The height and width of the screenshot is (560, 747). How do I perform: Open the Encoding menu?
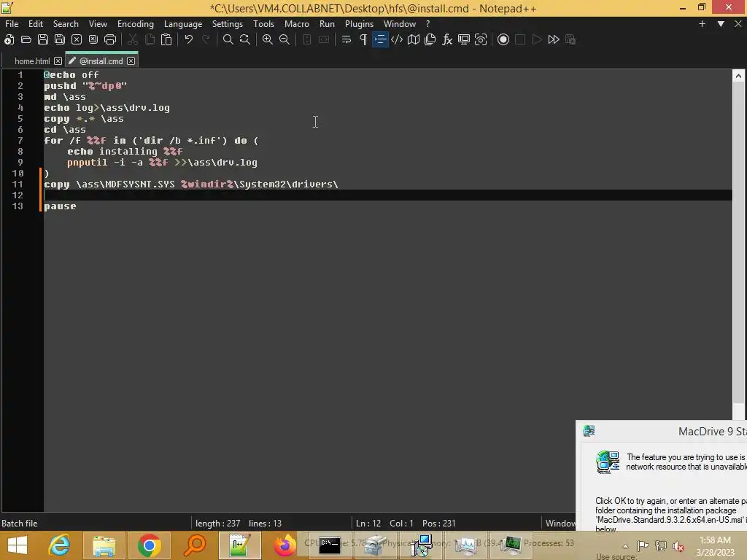coord(136,24)
